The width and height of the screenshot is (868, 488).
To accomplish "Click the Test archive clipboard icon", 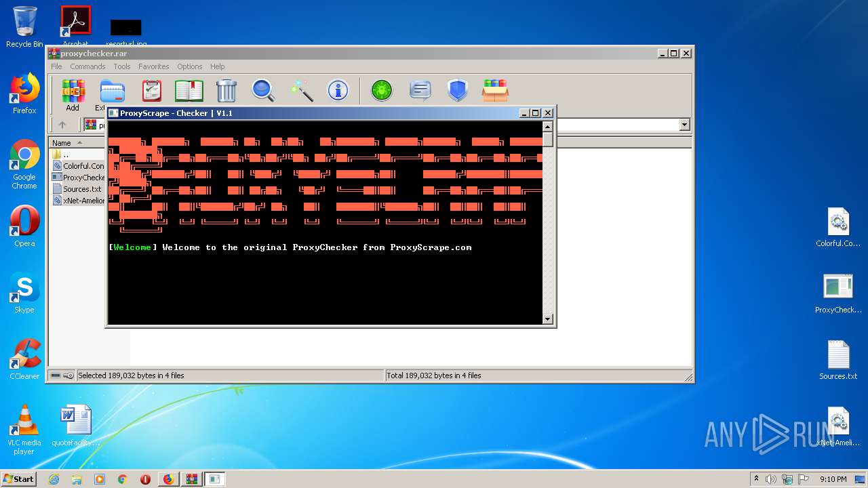I will tap(151, 91).
